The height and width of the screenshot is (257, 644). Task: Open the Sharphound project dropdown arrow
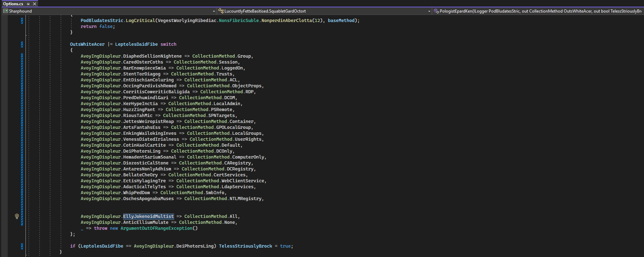tap(214, 11)
